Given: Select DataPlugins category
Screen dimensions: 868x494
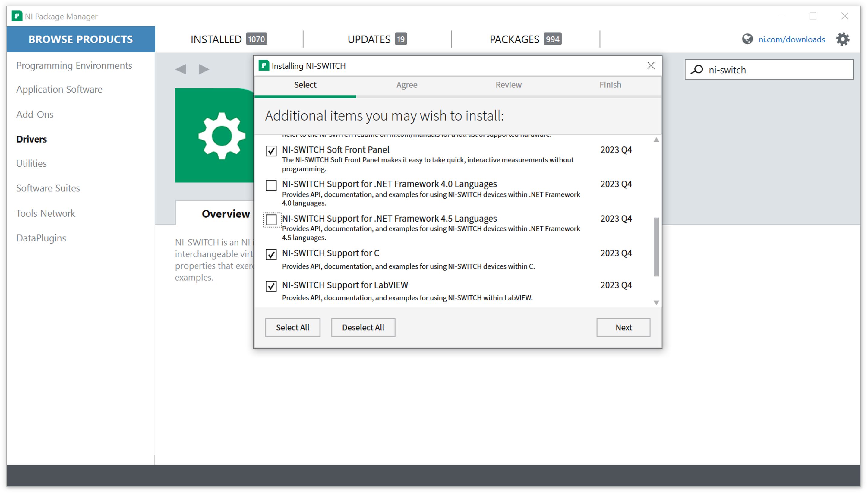Looking at the screenshot, I should pyautogui.click(x=41, y=238).
